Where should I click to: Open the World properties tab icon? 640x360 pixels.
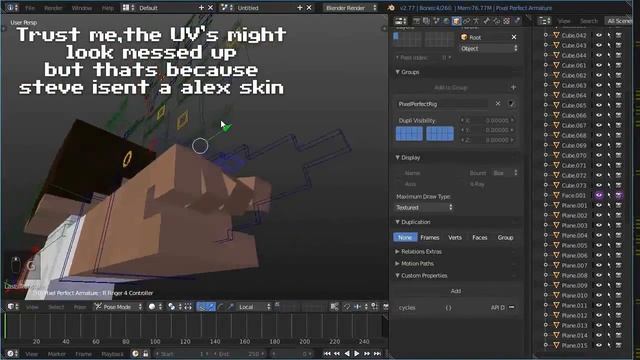(x=446, y=20)
